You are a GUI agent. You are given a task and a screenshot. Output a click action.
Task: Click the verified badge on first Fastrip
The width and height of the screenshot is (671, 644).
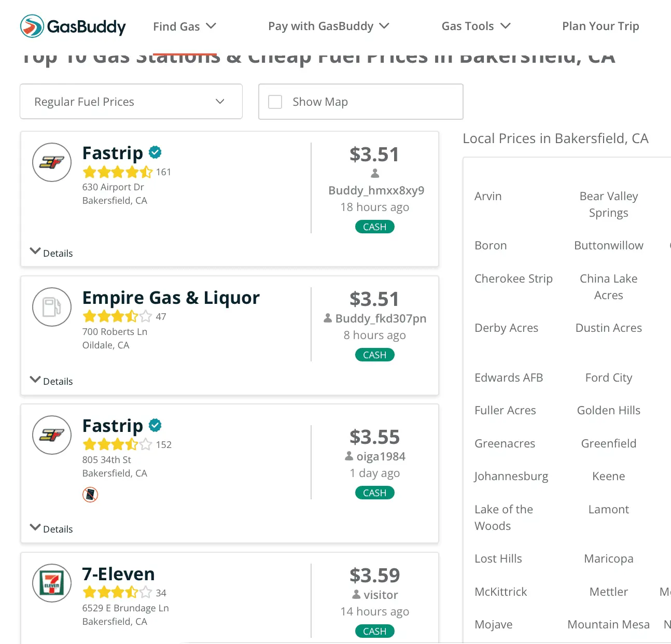155,152
